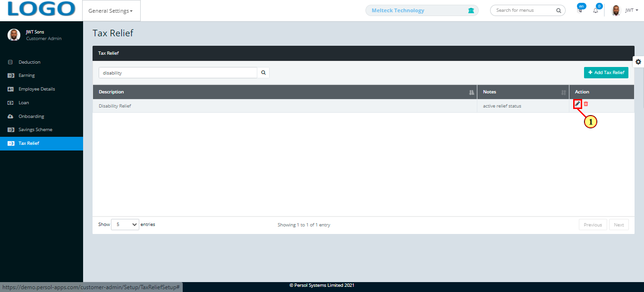The height and width of the screenshot is (292, 644).
Task: Click the Notes column header
Action: 523,92
